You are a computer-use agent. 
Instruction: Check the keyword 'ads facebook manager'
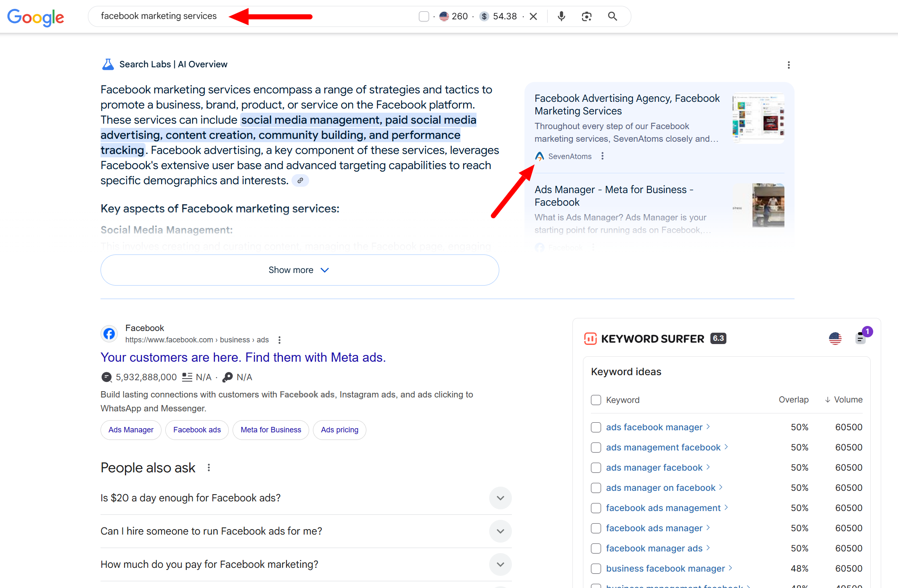[596, 427]
